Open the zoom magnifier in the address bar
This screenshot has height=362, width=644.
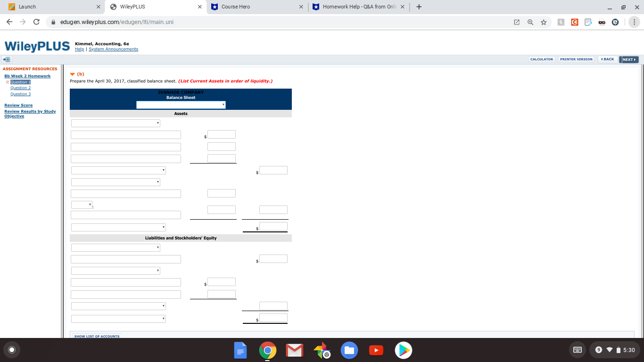coord(530,22)
